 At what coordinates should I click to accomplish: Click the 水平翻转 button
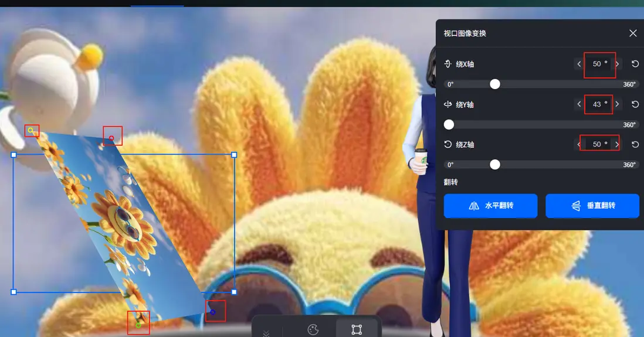tap(490, 206)
